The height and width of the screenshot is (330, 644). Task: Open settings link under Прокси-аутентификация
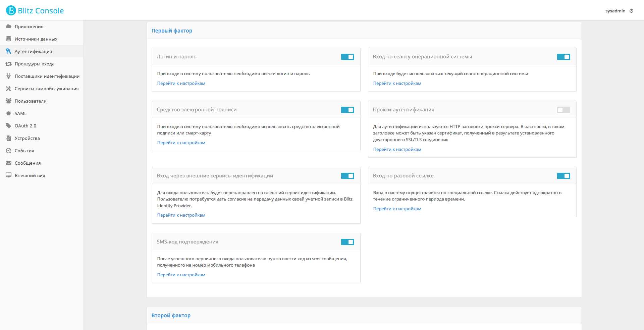(x=397, y=149)
